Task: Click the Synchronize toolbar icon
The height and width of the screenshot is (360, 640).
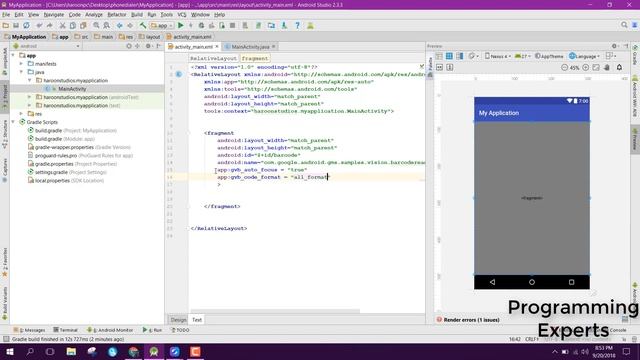Action: pos(27,25)
